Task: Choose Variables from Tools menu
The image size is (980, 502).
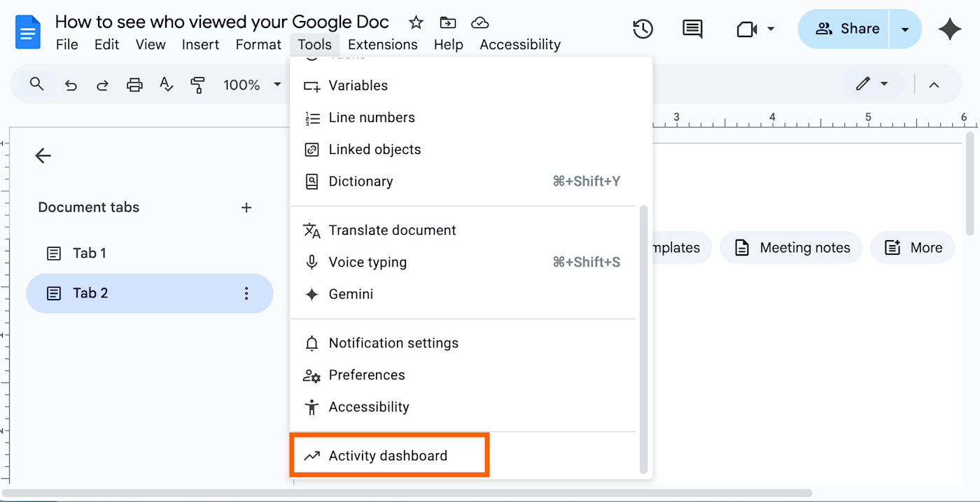Action: pos(463,85)
